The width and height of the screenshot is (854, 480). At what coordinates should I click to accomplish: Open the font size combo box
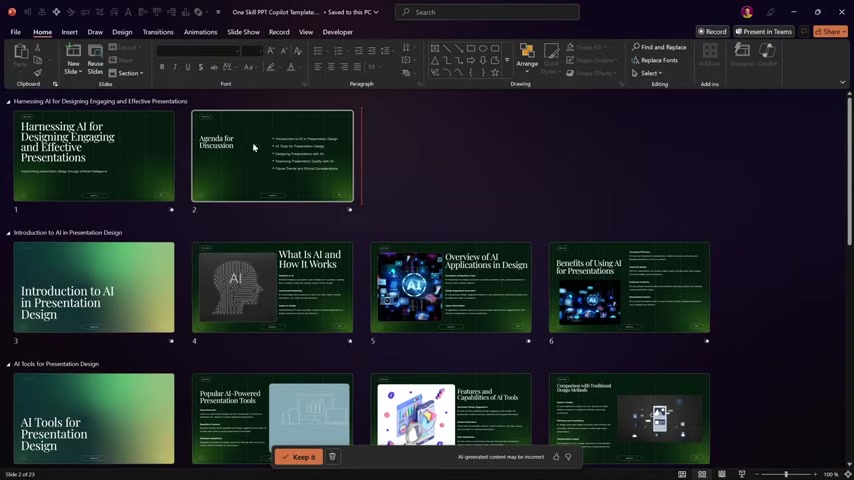pos(253,51)
